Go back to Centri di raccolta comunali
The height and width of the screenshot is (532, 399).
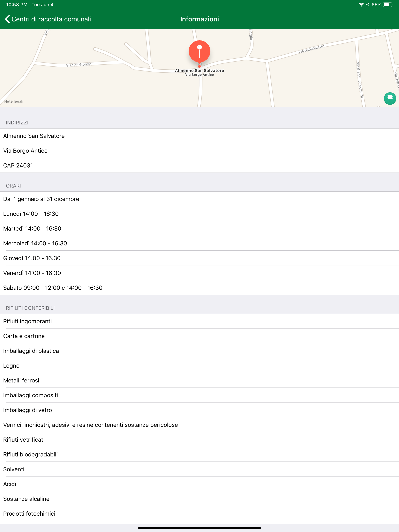pos(48,19)
